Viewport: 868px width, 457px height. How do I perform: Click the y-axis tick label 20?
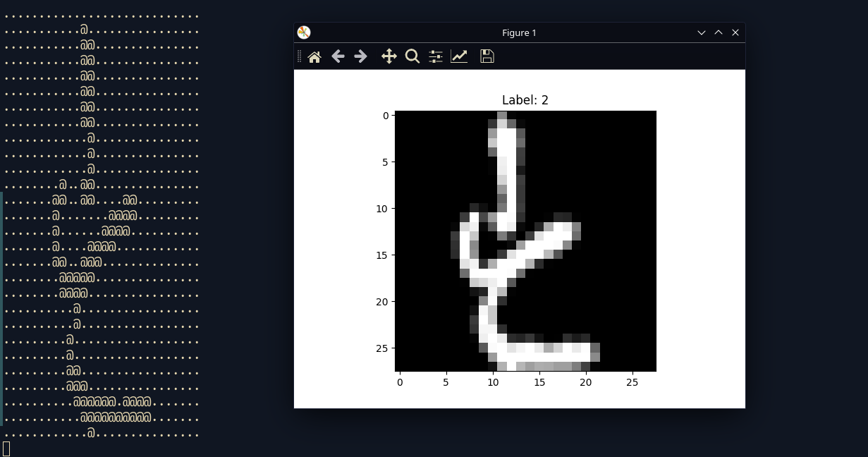383,302
